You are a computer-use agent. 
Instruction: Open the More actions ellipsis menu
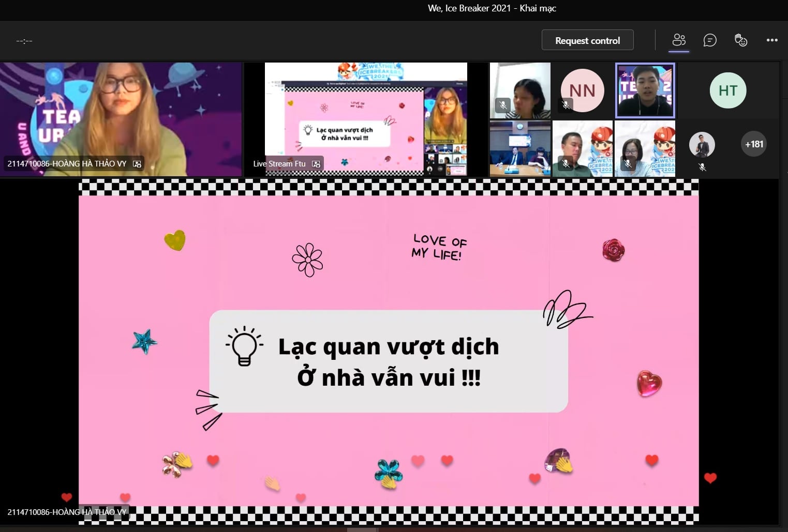pyautogui.click(x=772, y=40)
